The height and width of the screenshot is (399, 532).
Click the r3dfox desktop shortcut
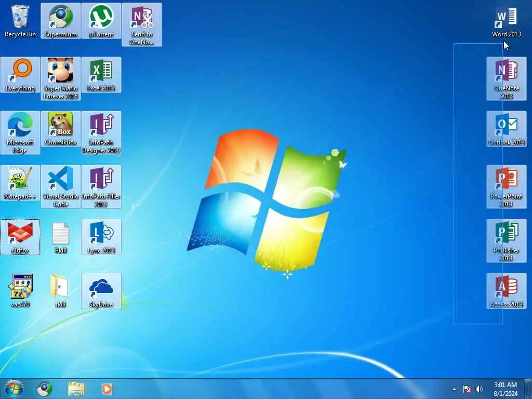click(x=20, y=237)
